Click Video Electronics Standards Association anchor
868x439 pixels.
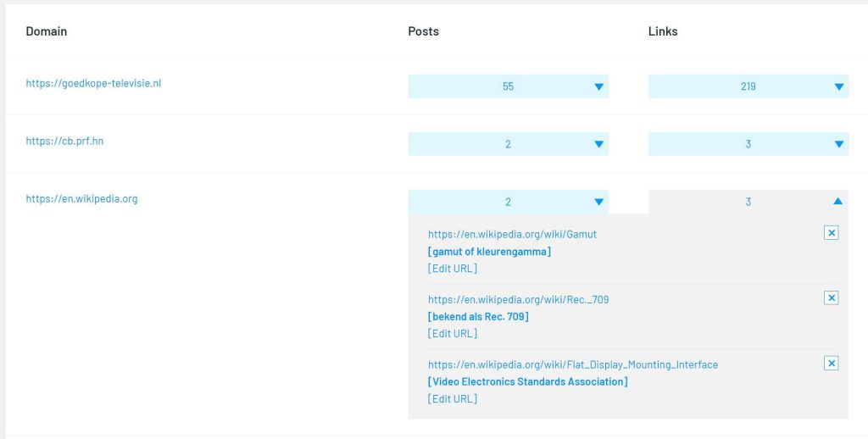(527, 381)
